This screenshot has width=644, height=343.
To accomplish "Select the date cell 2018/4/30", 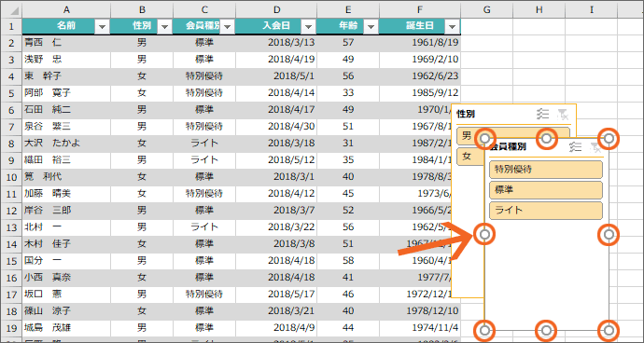I will pos(276,127).
